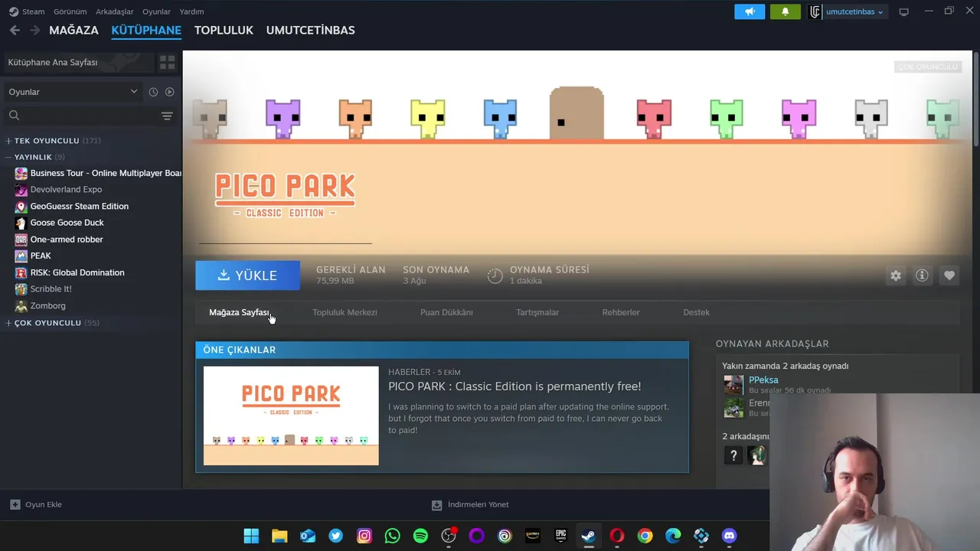Switch library to grid view icon

167,62
